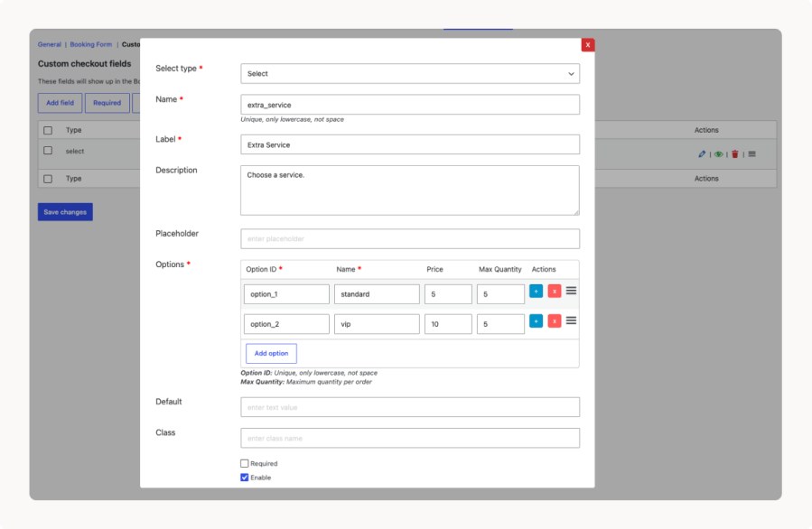Open the Select type dropdown
The height and width of the screenshot is (529, 812).
tap(410, 73)
